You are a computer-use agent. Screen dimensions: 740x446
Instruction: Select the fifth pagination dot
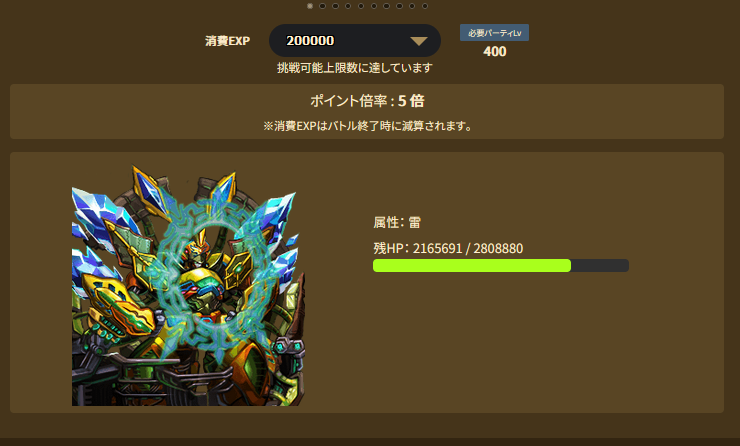click(x=361, y=6)
